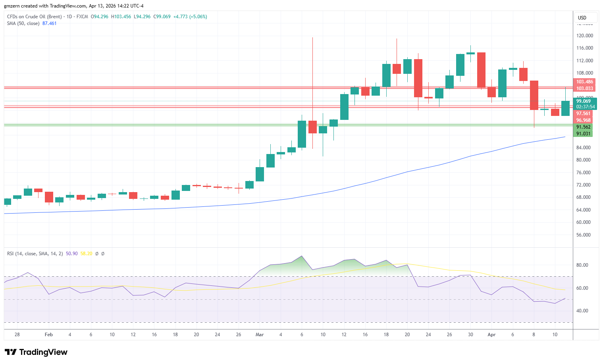Select the SMA (50, close) indicator label

pos(23,23)
